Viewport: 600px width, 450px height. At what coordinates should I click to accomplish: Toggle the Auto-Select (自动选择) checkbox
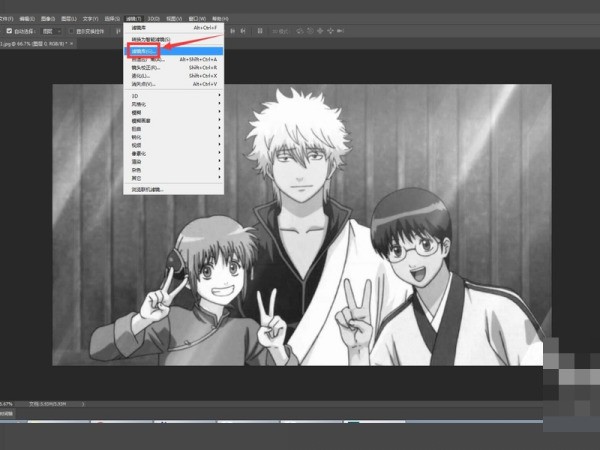click(x=9, y=30)
